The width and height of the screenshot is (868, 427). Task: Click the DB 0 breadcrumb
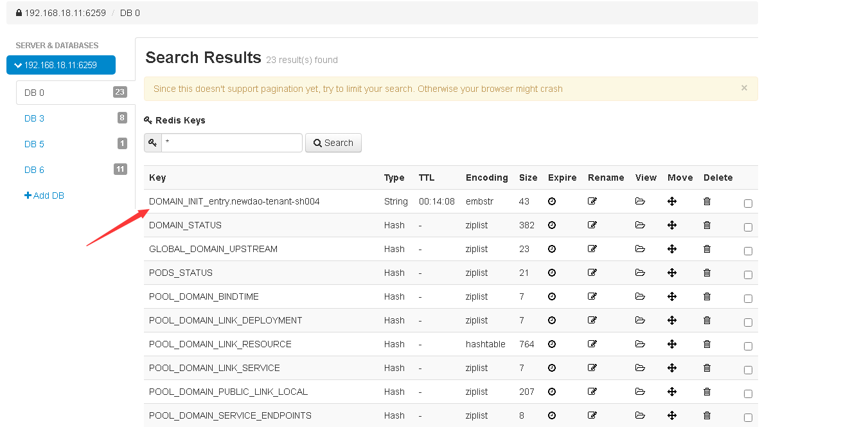[130, 13]
